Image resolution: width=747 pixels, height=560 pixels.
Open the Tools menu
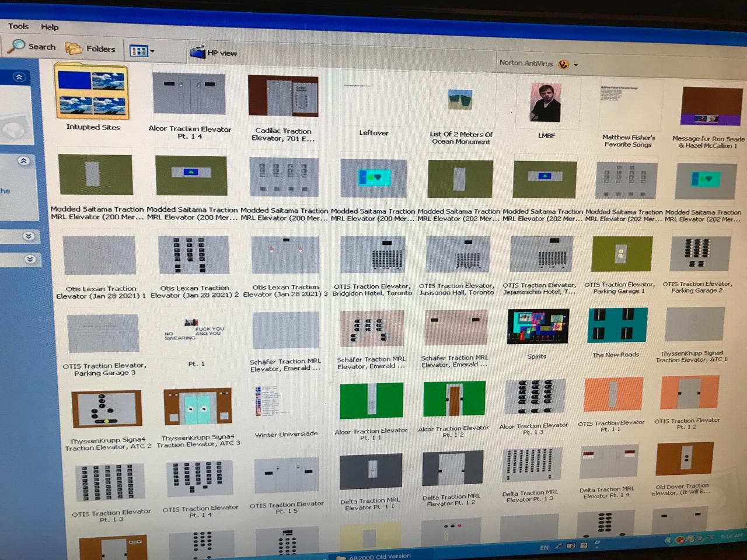18,26
